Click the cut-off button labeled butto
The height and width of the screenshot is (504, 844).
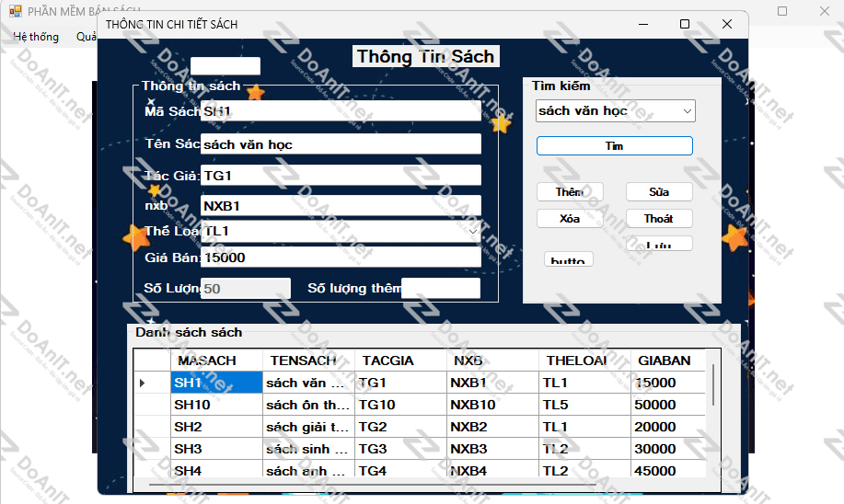569,258
